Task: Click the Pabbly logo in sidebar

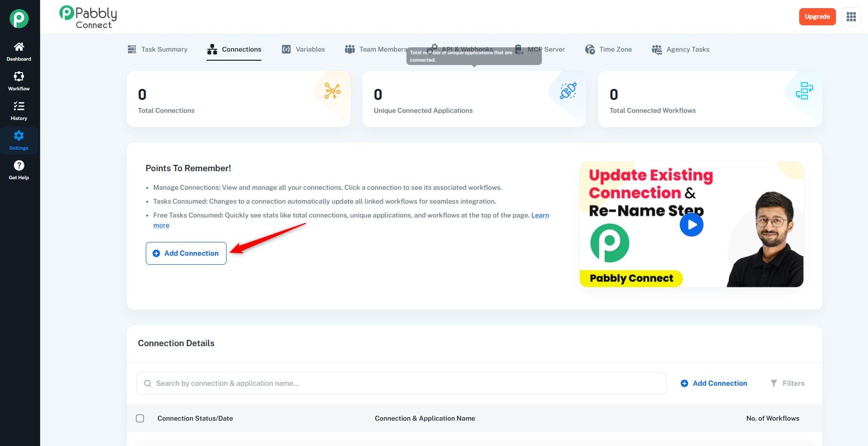Action: (x=19, y=19)
